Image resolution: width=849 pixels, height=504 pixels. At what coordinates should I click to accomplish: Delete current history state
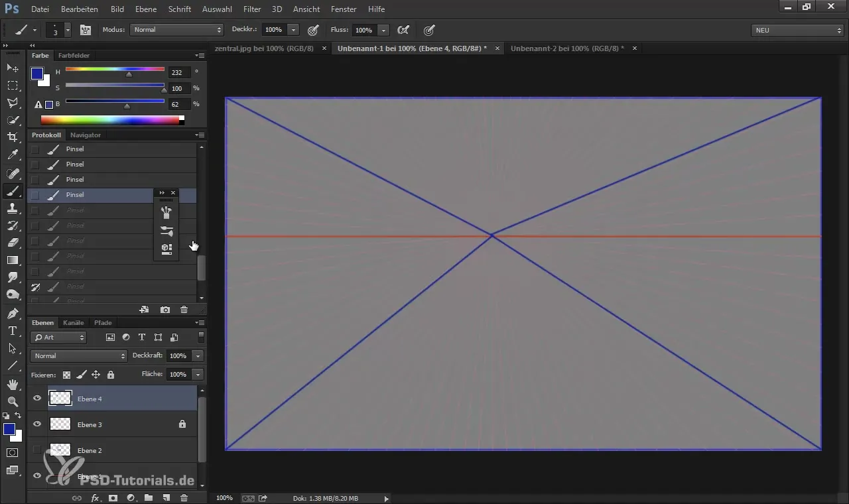pos(184,310)
